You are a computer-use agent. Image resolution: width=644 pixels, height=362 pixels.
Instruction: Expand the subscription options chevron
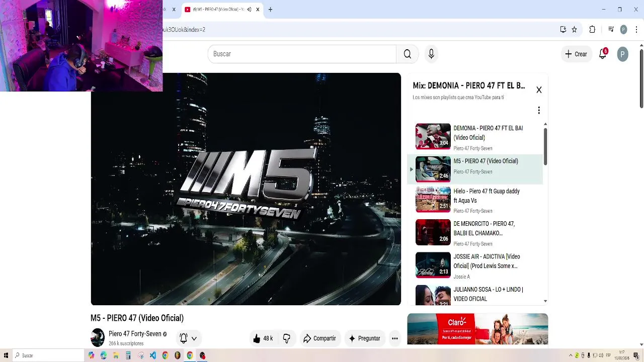click(194, 338)
